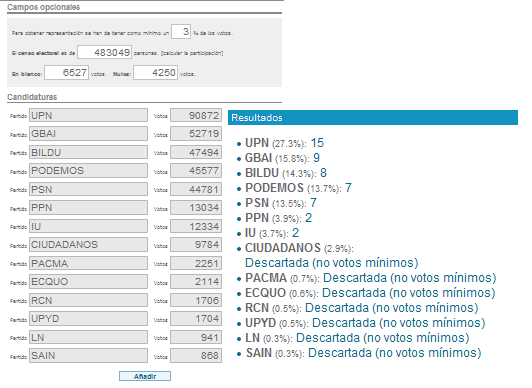
Task: Click the RCN (0.5%) Descartada result
Action: click(x=362, y=308)
